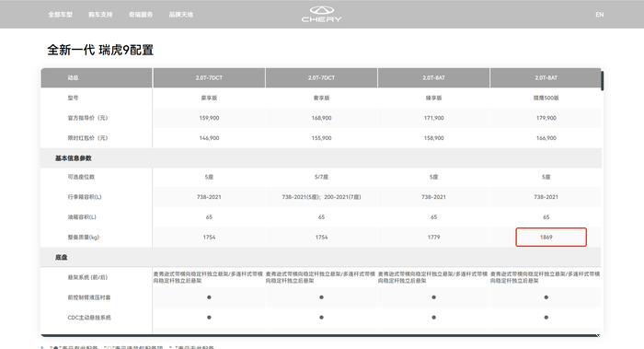Click the 动总 header cell
Screen dimensions: 644x349
(x=73, y=77)
